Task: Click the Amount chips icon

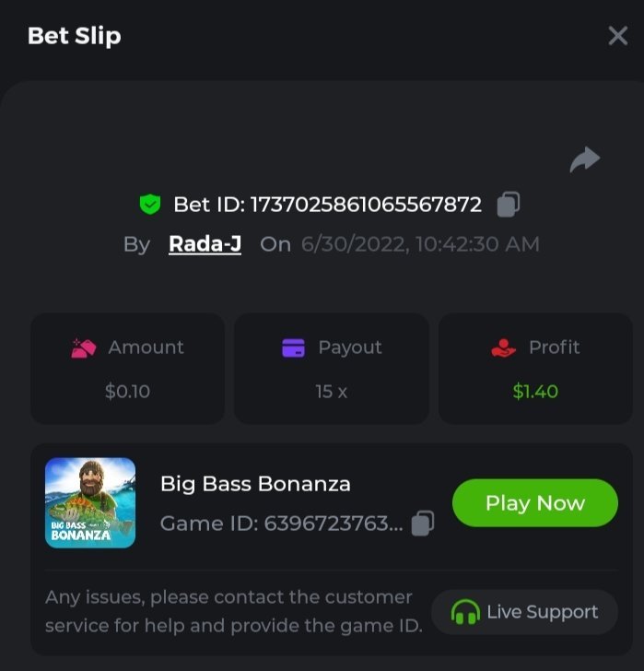Action: pos(84,348)
